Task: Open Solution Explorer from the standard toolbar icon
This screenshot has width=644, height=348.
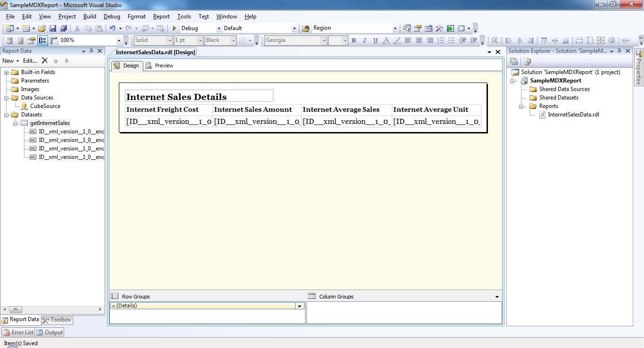Action: (406, 28)
